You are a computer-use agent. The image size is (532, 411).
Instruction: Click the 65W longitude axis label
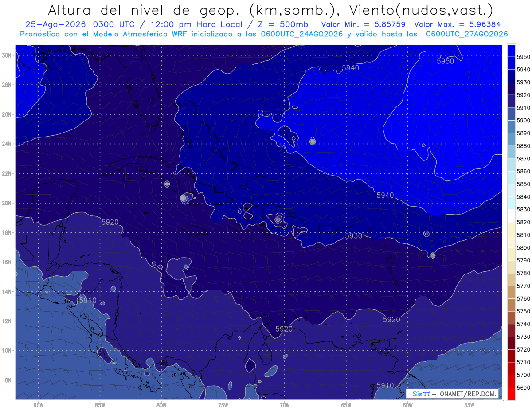tap(346, 406)
